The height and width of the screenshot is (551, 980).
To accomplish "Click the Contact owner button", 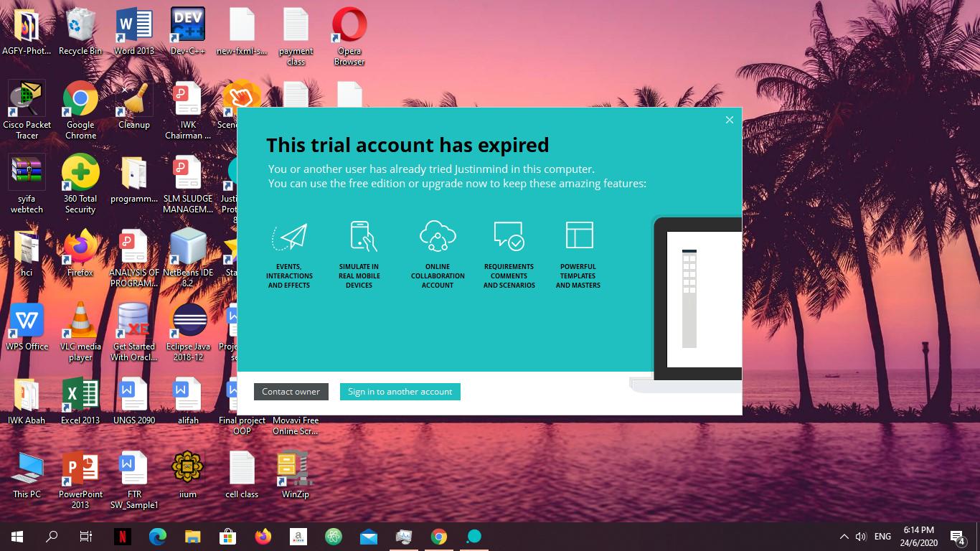I will click(291, 392).
